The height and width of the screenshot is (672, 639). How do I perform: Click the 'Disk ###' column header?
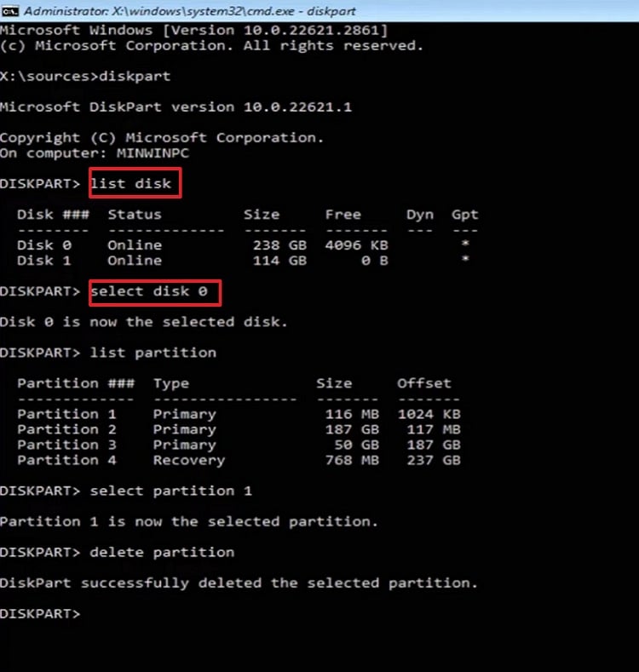pyautogui.click(x=53, y=215)
